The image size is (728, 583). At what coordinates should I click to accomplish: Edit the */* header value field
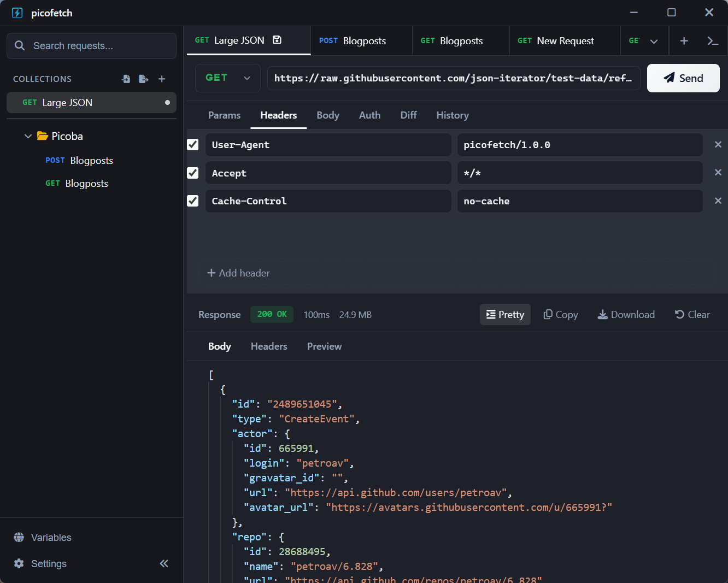tap(580, 173)
